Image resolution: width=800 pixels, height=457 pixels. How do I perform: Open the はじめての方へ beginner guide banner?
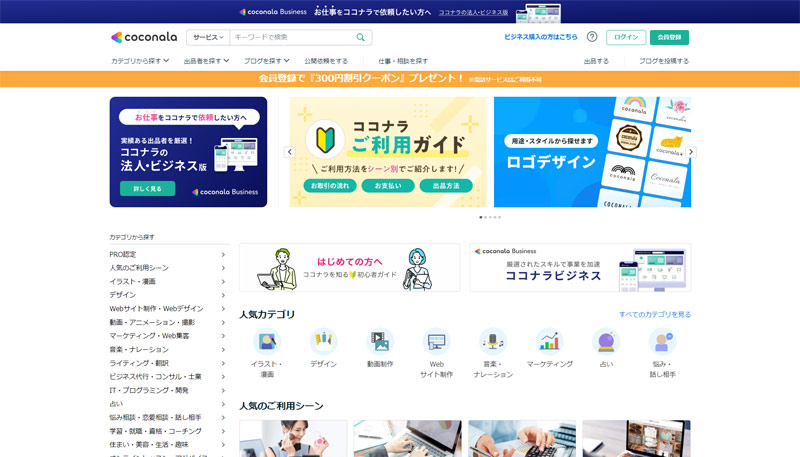coord(349,268)
